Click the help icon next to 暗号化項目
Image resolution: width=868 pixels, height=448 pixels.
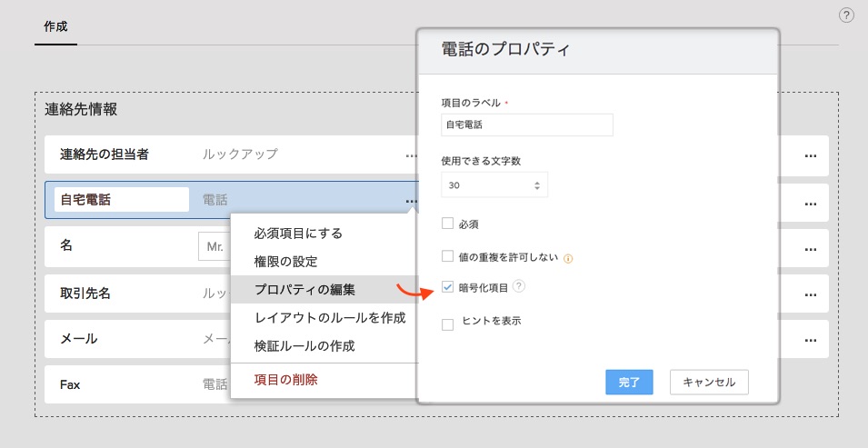519,286
